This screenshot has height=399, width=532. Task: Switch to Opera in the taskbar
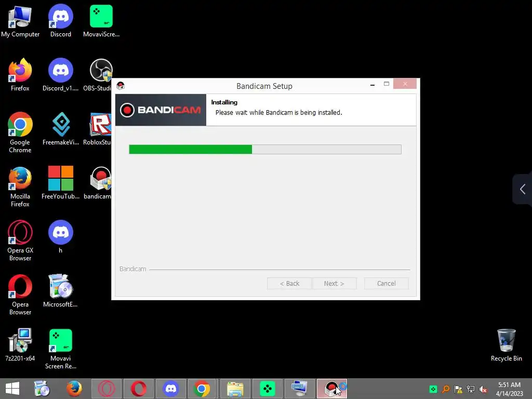pos(138,389)
